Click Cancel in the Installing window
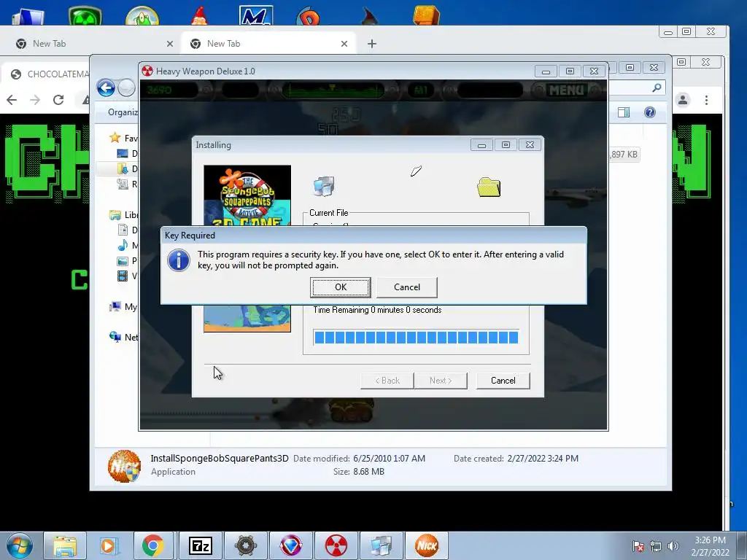The image size is (747, 560). (503, 381)
